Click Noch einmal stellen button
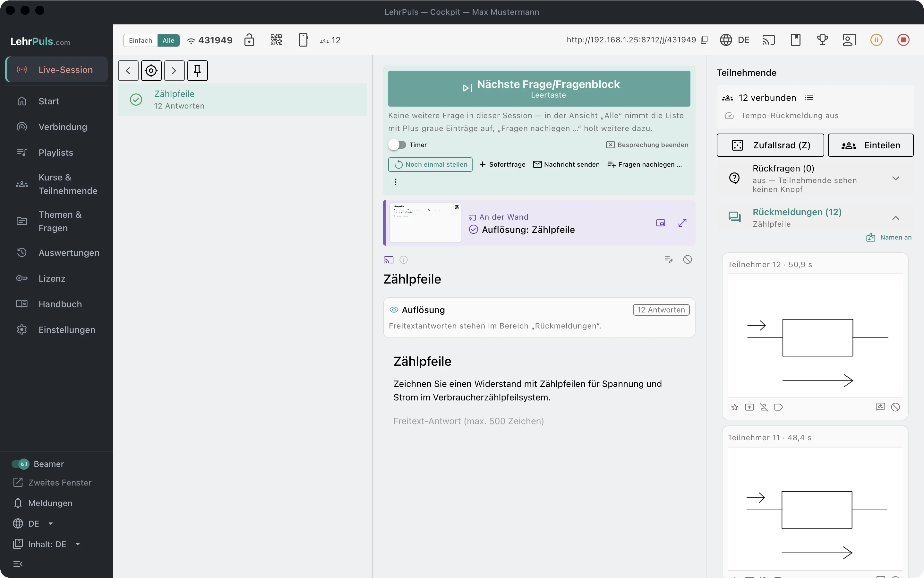The height and width of the screenshot is (578, 924). pos(430,164)
